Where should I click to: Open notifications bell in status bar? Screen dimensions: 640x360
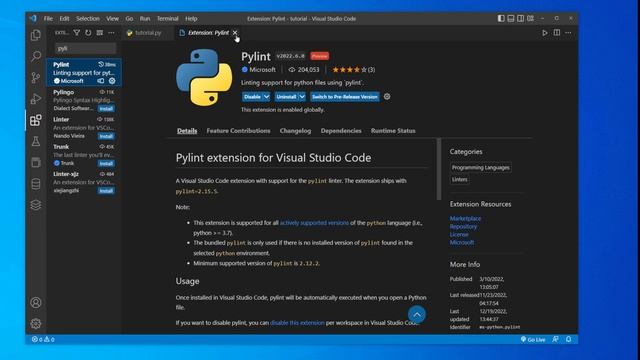(x=569, y=339)
